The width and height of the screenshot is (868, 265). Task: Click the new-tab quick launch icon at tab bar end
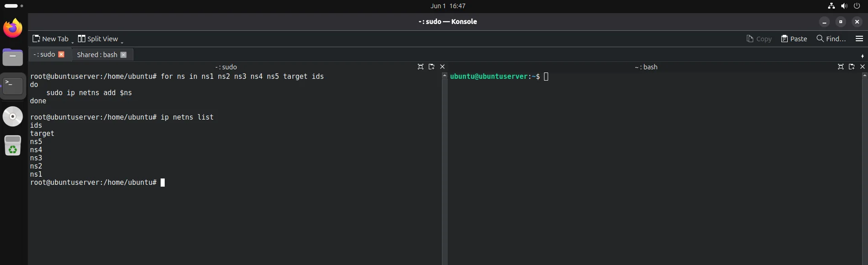point(862,56)
